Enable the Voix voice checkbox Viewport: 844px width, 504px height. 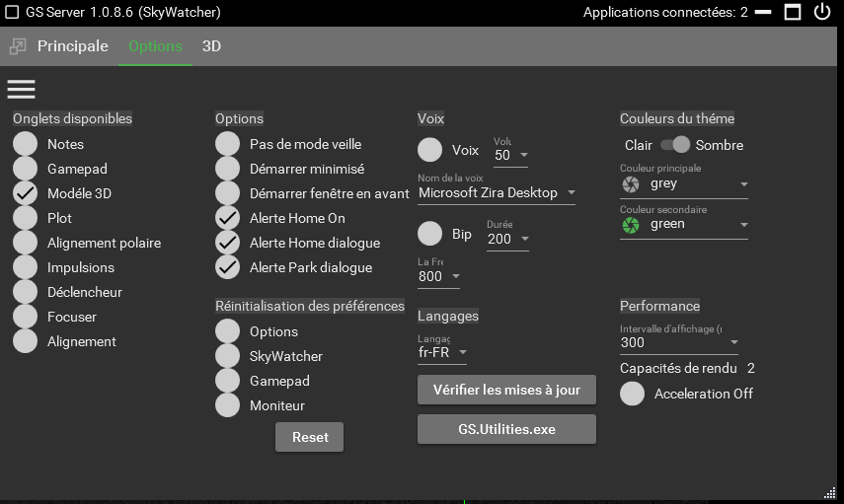(429, 150)
